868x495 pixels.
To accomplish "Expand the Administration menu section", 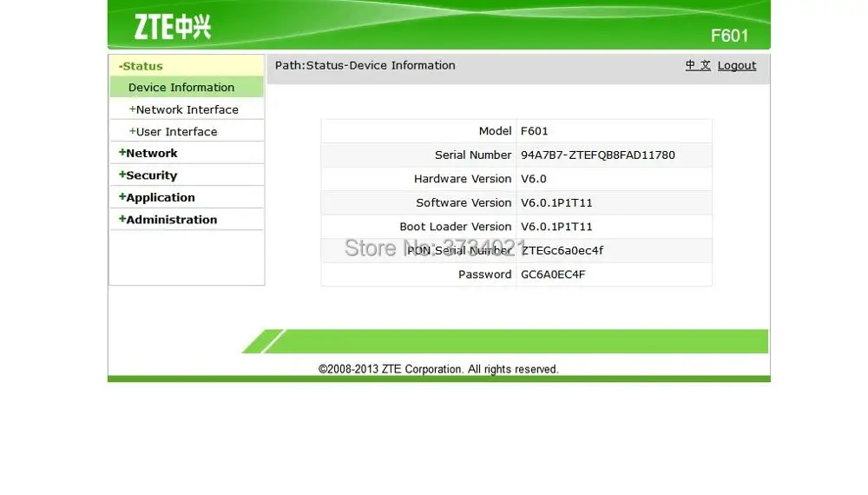I will coord(168,219).
